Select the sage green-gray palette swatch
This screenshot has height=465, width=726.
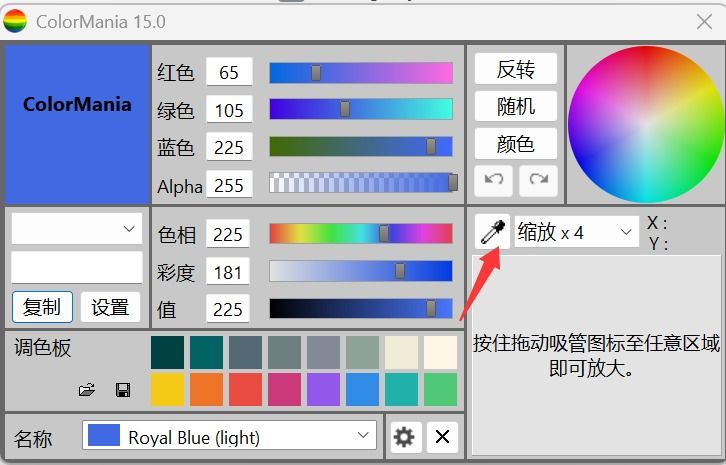363,352
